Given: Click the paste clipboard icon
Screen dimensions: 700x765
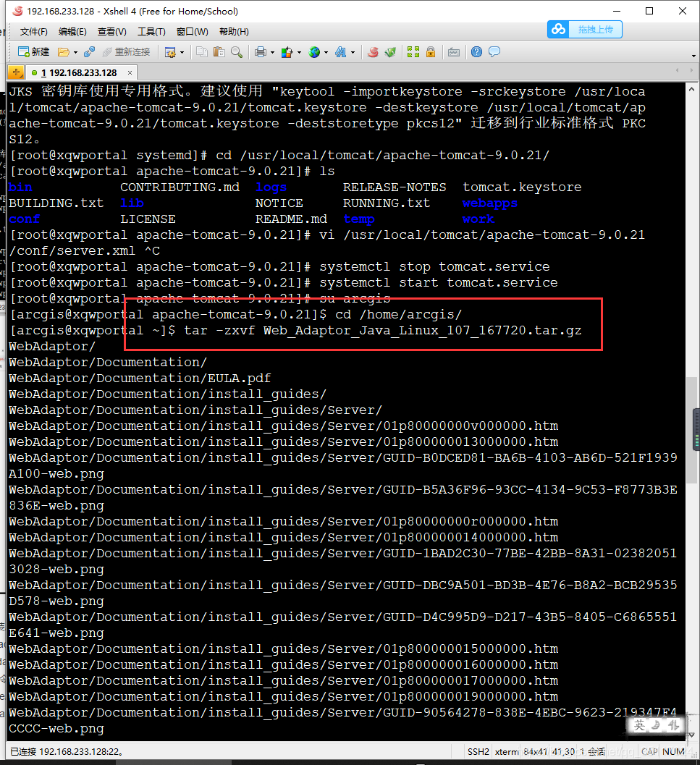Looking at the screenshot, I should pyautogui.click(x=219, y=51).
